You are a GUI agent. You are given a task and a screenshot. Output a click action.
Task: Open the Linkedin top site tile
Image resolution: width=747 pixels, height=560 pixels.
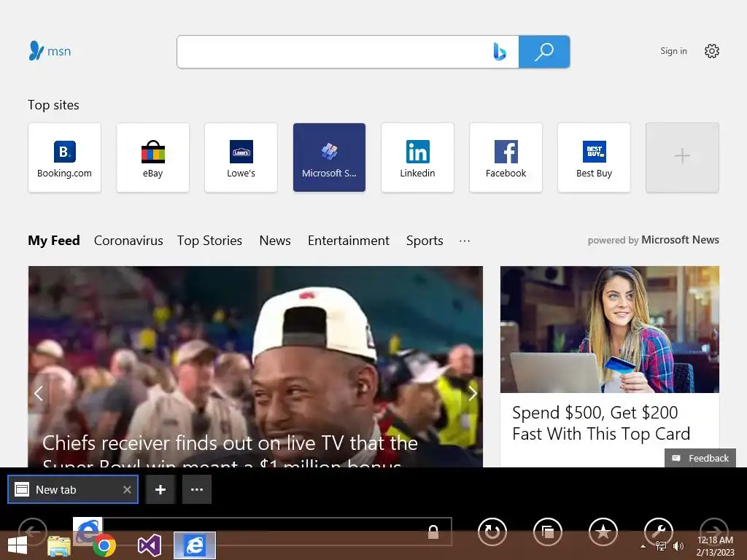coord(417,157)
